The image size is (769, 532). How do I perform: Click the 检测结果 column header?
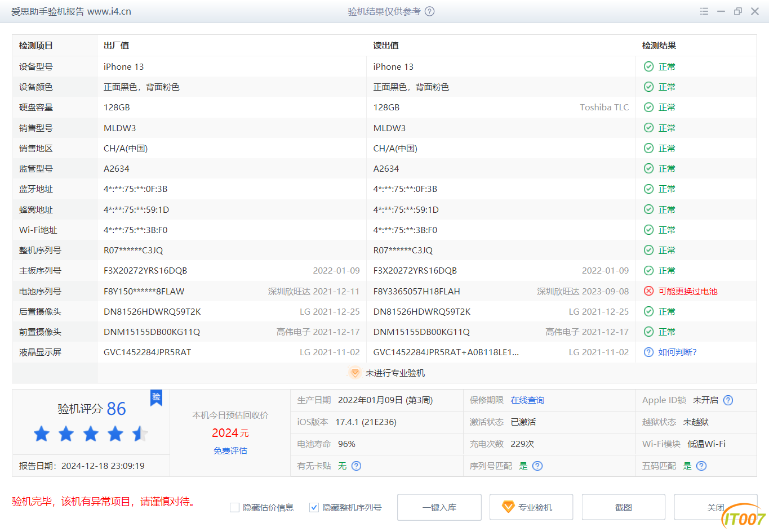coord(659,46)
